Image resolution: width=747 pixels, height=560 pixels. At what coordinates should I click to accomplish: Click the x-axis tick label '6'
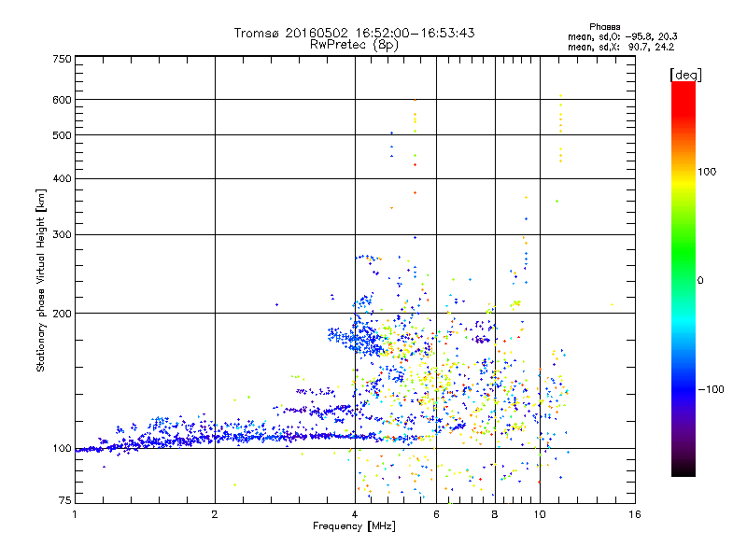(436, 514)
